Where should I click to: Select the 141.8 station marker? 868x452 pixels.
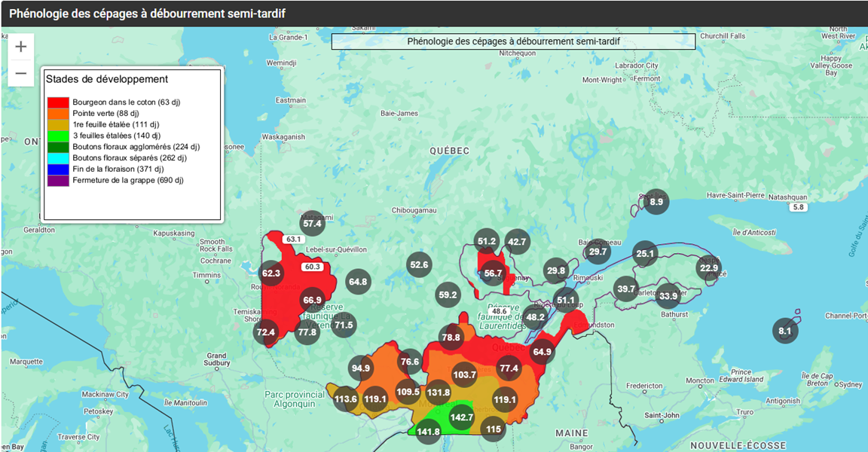point(428,432)
